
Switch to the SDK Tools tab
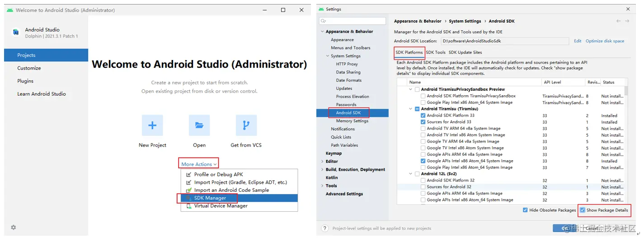tap(436, 52)
